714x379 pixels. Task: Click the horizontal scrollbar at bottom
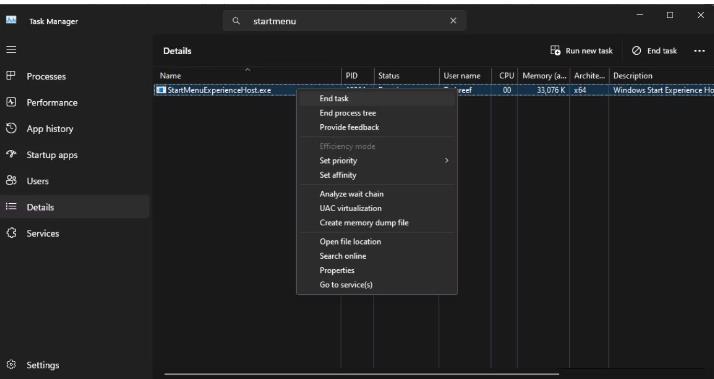(361, 374)
